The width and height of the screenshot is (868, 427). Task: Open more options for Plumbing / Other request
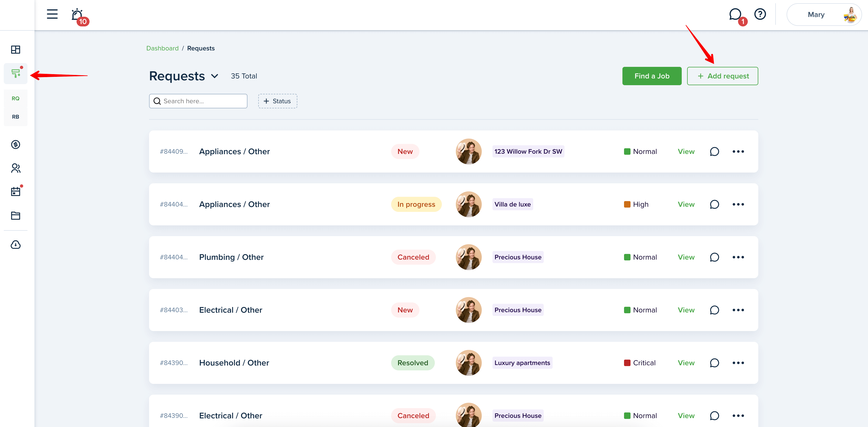pyautogui.click(x=738, y=257)
